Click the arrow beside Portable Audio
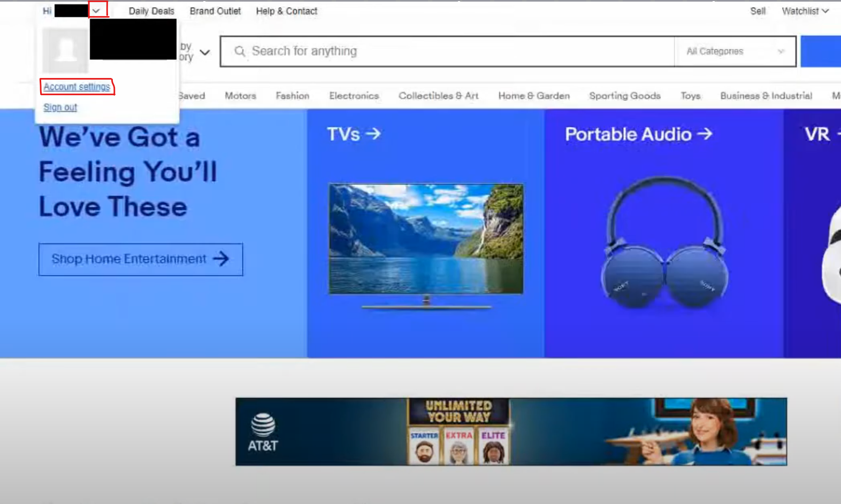841x504 pixels. (x=705, y=134)
